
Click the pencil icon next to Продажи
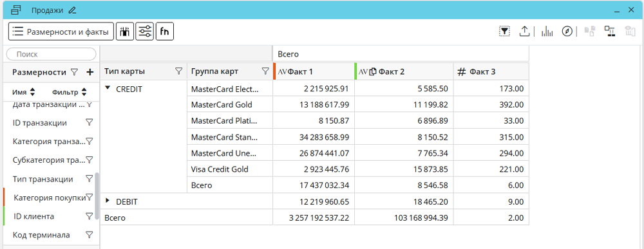(x=72, y=10)
